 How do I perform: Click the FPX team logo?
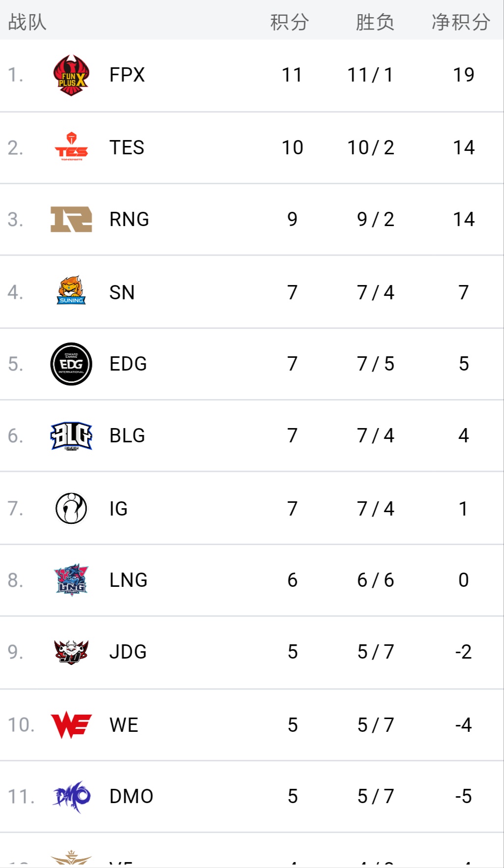coord(71,75)
